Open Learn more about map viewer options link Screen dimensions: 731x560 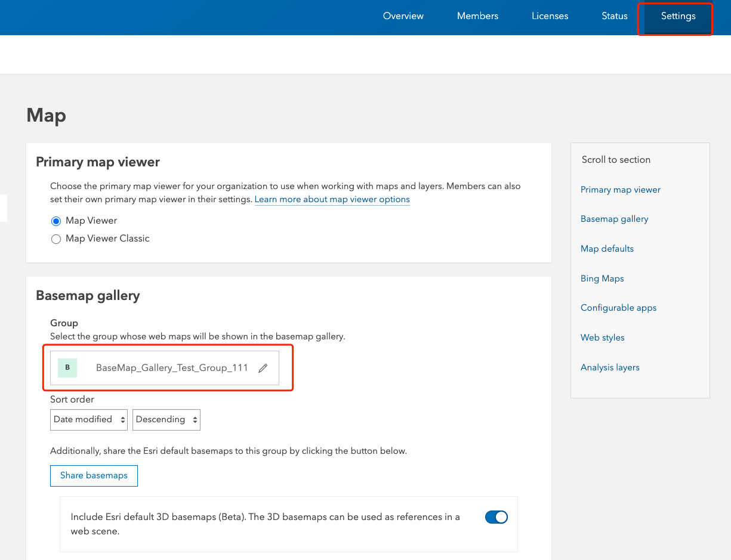click(332, 199)
